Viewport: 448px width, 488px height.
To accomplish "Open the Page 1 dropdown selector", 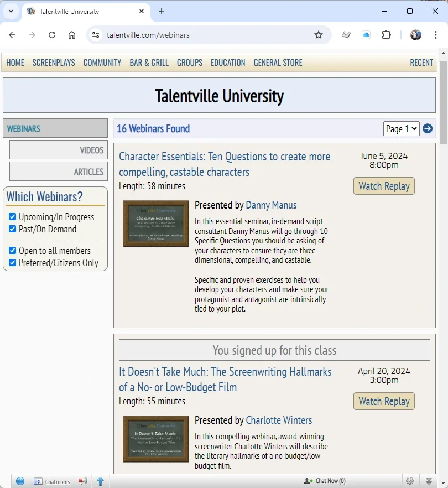I will click(x=401, y=129).
